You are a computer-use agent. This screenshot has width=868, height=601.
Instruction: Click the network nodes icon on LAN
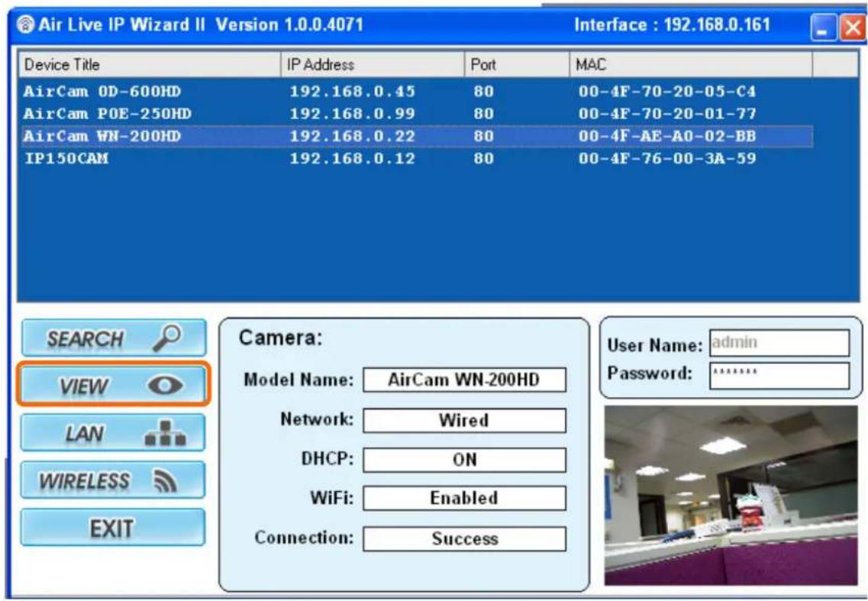(166, 433)
